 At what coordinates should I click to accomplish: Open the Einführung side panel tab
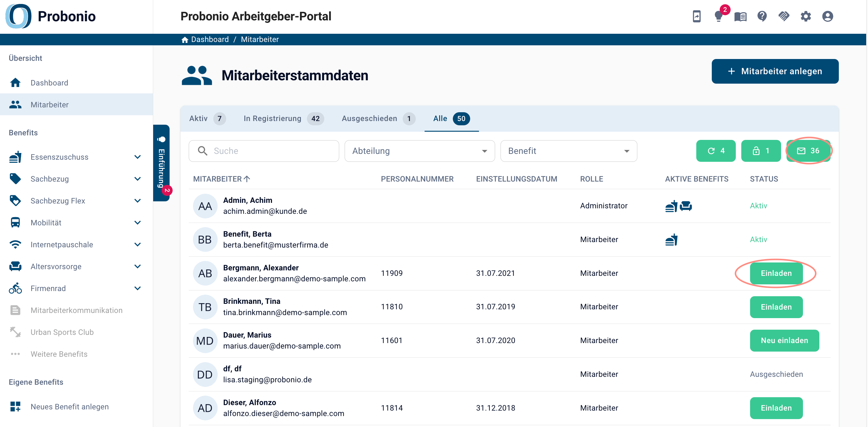pyautogui.click(x=161, y=163)
